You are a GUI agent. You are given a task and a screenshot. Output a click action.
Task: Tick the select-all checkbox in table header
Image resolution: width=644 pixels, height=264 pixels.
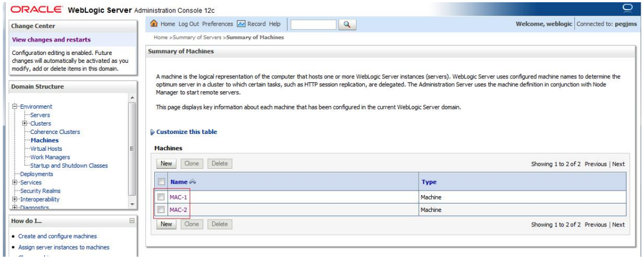click(x=161, y=182)
